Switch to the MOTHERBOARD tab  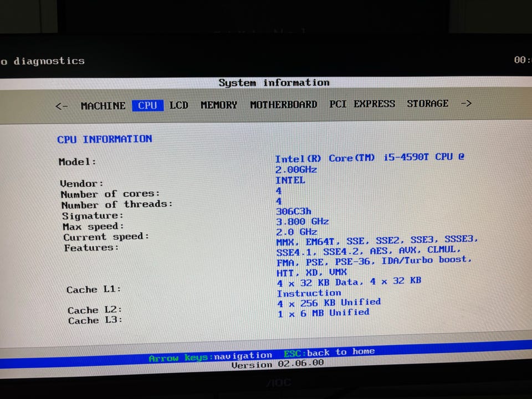click(x=284, y=105)
